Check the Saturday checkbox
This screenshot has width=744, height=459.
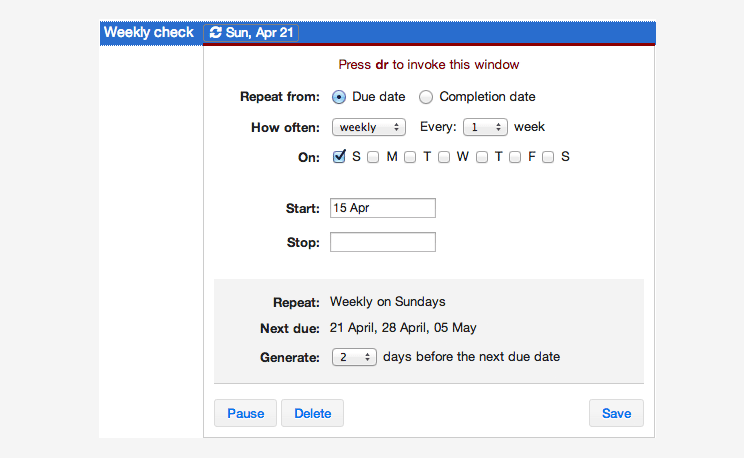coord(548,157)
